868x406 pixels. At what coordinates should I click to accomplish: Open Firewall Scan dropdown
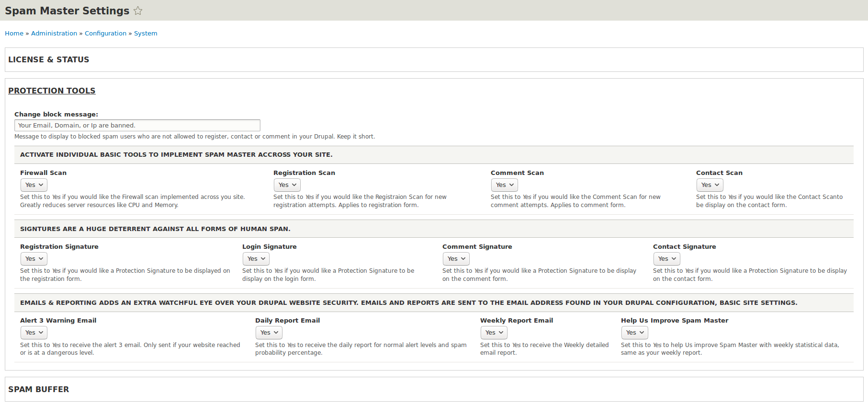[x=34, y=185]
